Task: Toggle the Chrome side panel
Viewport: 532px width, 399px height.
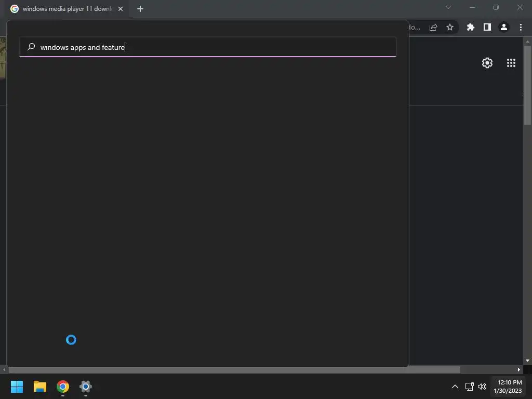Action: click(487, 27)
